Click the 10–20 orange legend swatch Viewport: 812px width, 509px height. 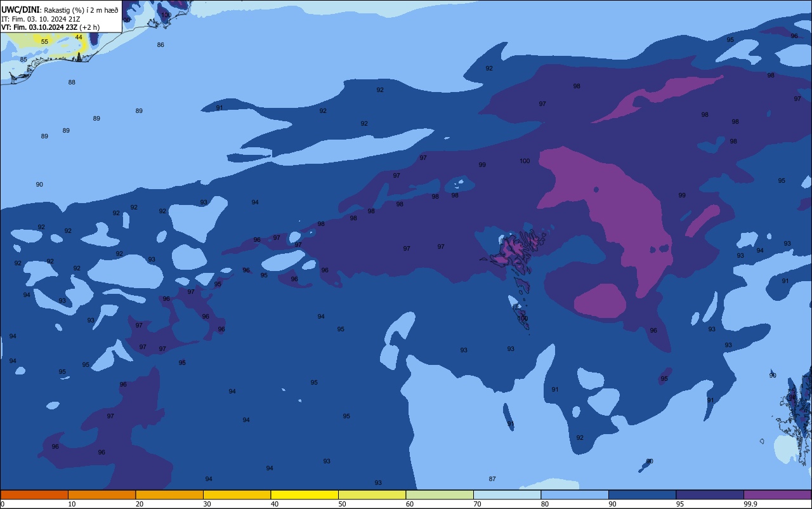pos(101,494)
